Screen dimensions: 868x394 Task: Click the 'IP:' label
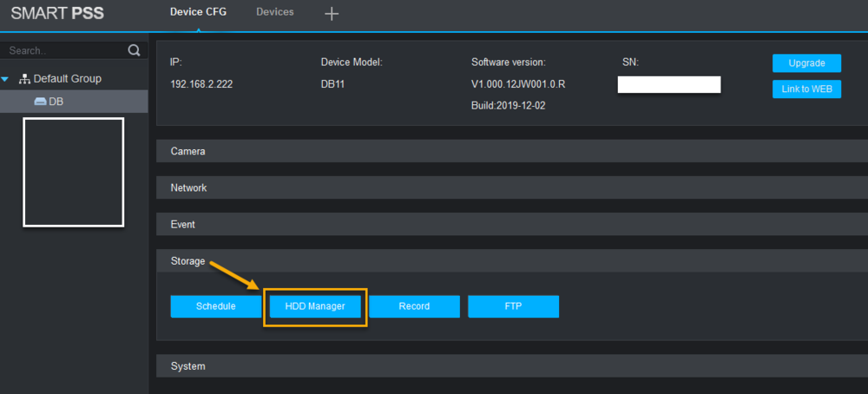[175, 63]
